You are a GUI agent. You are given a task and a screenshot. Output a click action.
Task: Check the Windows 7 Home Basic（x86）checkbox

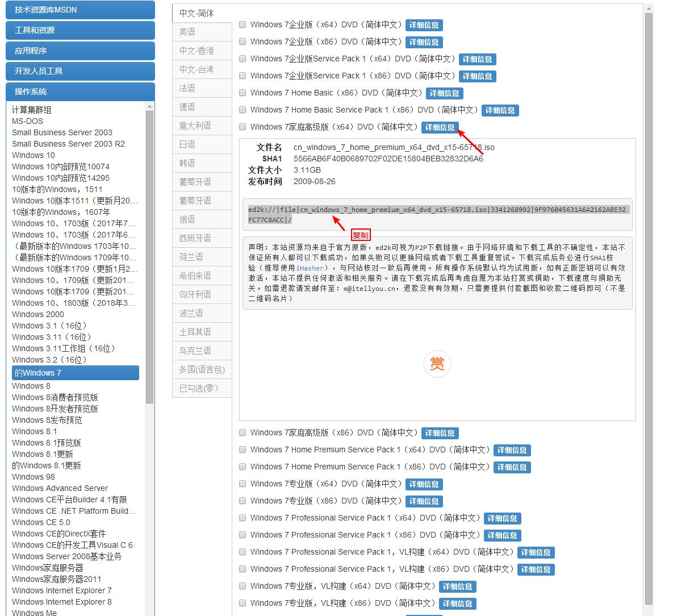coord(243,93)
